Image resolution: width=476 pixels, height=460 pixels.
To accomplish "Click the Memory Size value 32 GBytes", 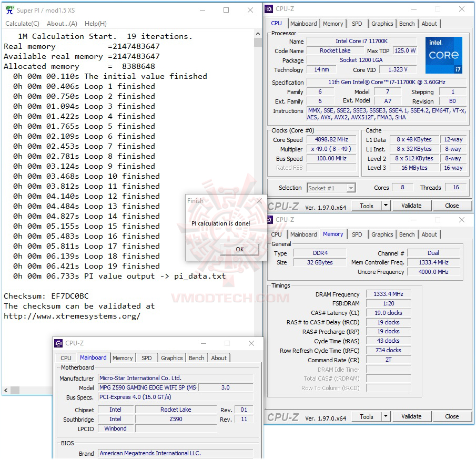I will click(320, 262).
